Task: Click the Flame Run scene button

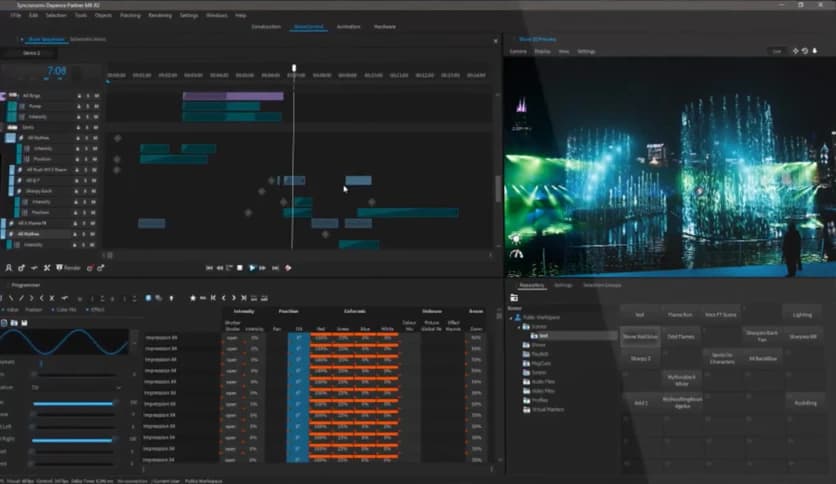Action: pos(680,314)
